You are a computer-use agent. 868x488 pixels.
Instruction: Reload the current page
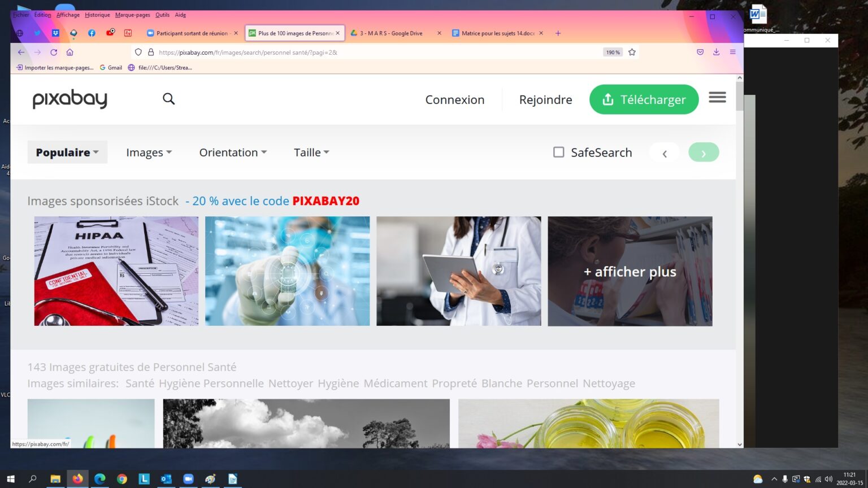(x=54, y=52)
